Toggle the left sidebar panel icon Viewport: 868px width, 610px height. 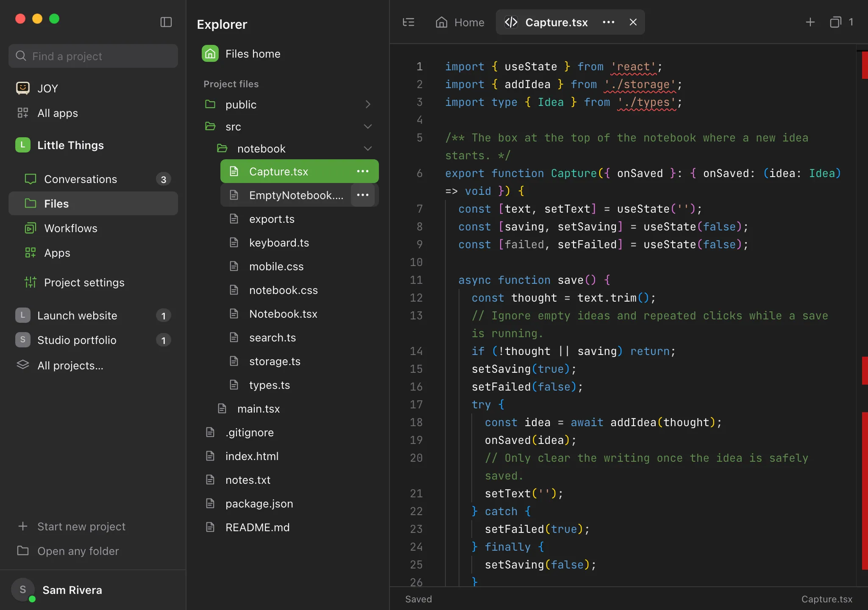[166, 22]
